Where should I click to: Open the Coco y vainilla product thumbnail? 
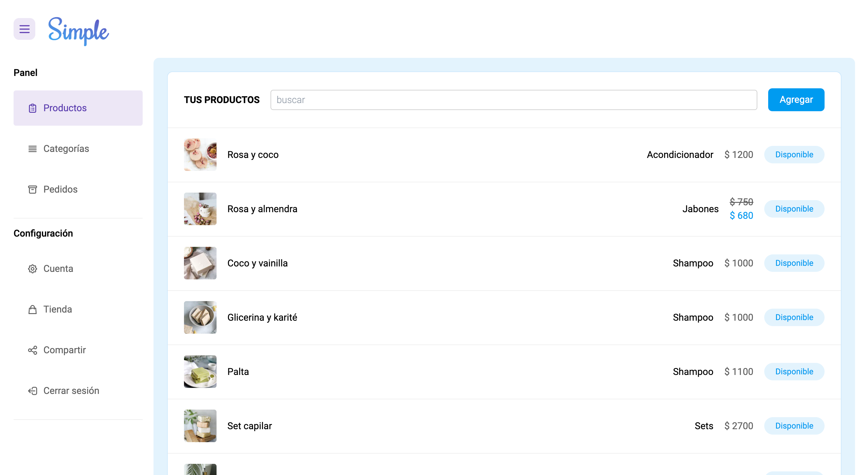click(x=200, y=263)
